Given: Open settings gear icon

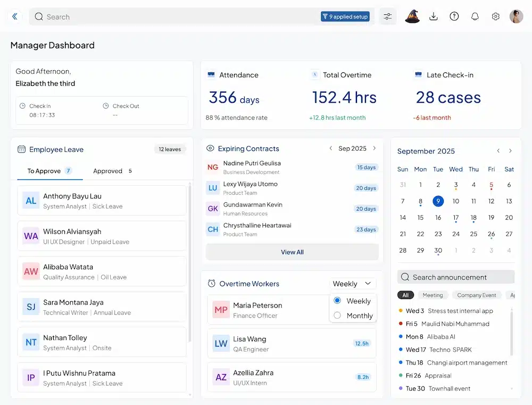Looking at the screenshot, I should pos(496,16).
